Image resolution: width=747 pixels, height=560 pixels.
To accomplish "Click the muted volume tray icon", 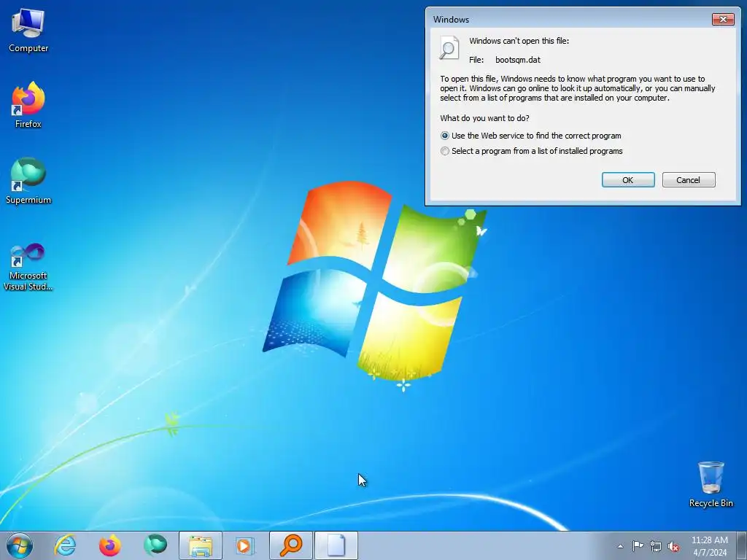I will coord(673,546).
